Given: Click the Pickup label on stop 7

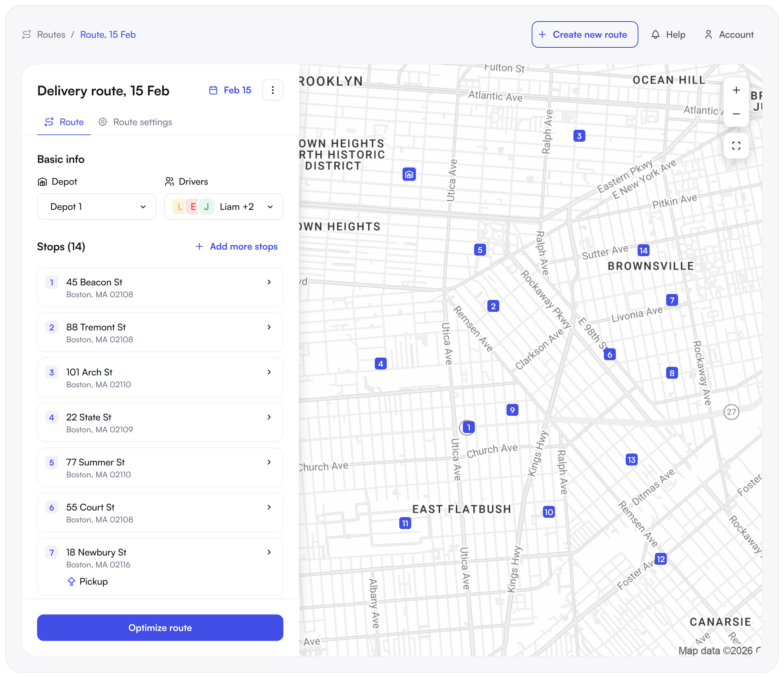Looking at the screenshot, I should click(x=93, y=582).
